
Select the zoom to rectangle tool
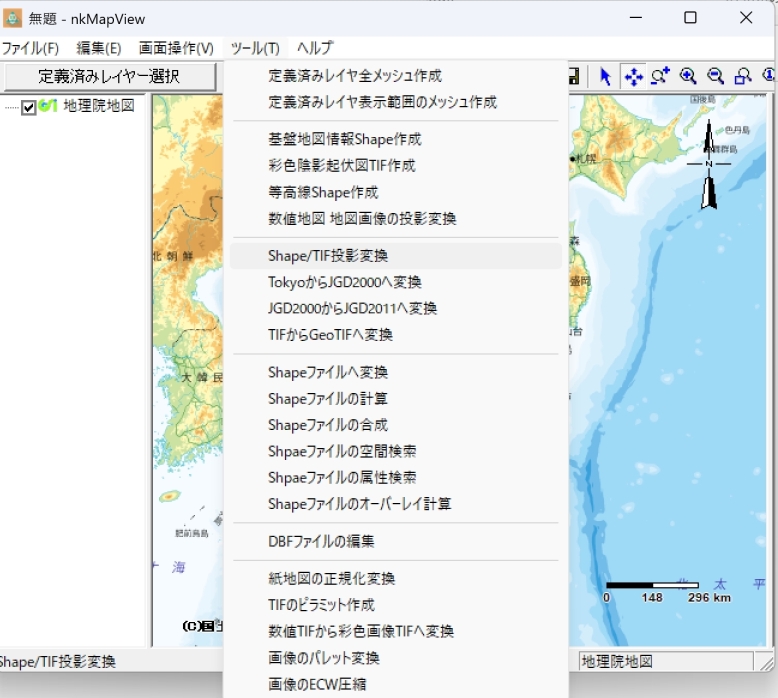[742, 76]
